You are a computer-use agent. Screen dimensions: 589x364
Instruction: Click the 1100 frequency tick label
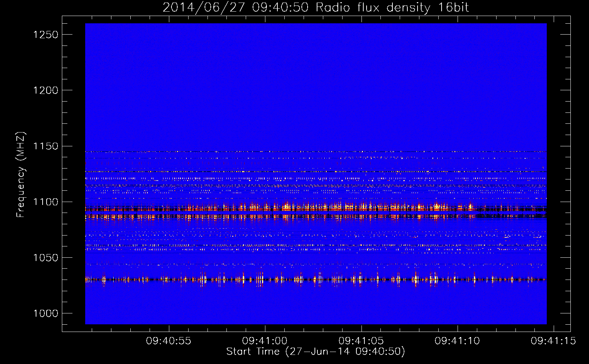pos(46,202)
